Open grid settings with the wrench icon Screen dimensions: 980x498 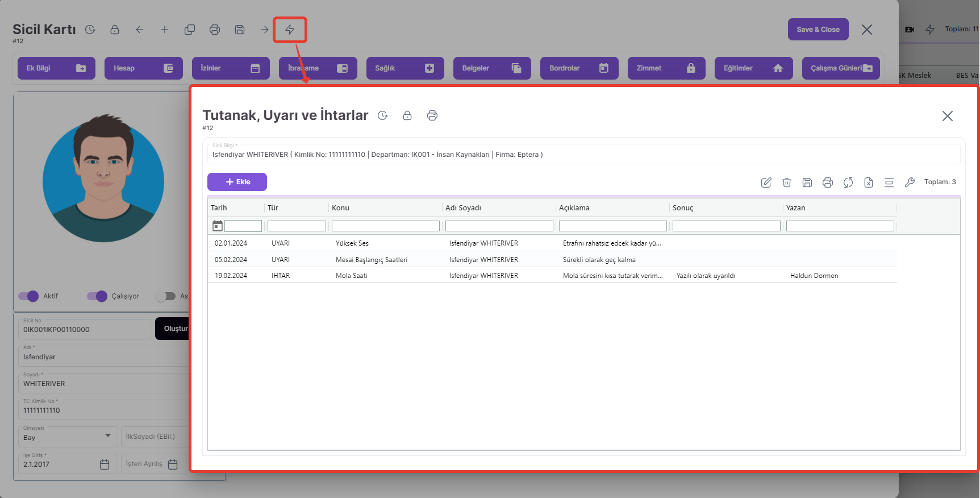pos(909,182)
